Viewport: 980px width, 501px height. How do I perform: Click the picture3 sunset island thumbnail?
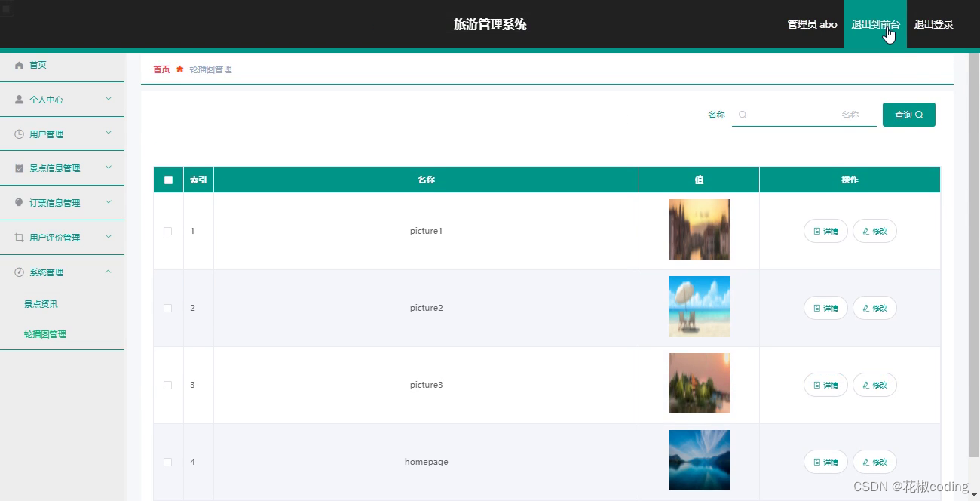pos(700,383)
